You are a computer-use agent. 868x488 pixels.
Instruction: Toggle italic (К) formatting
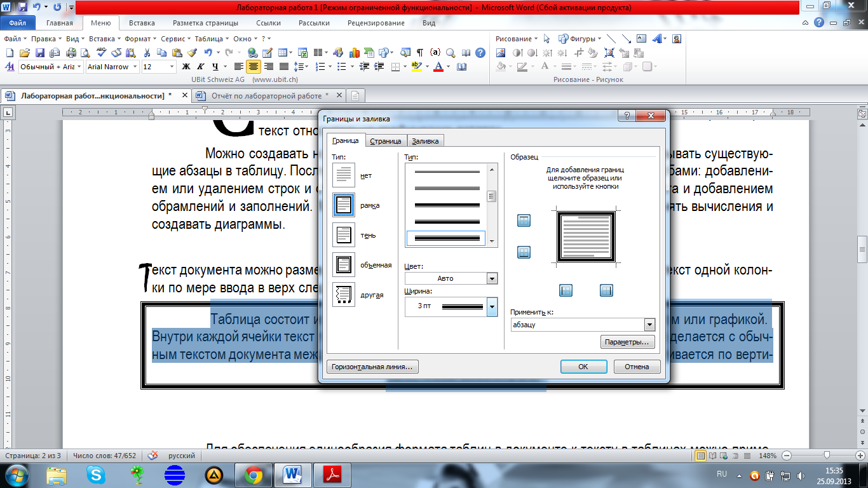[x=200, y=67]
